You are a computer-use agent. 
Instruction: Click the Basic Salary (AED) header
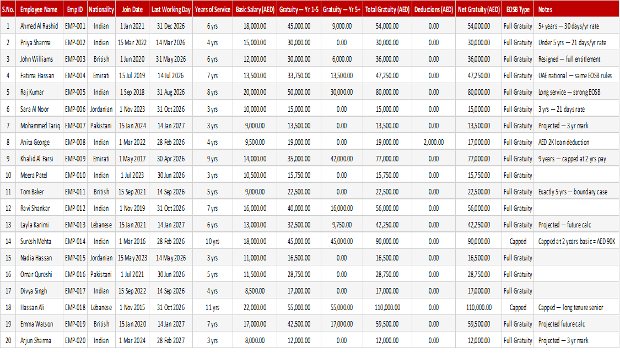(255, 9)
